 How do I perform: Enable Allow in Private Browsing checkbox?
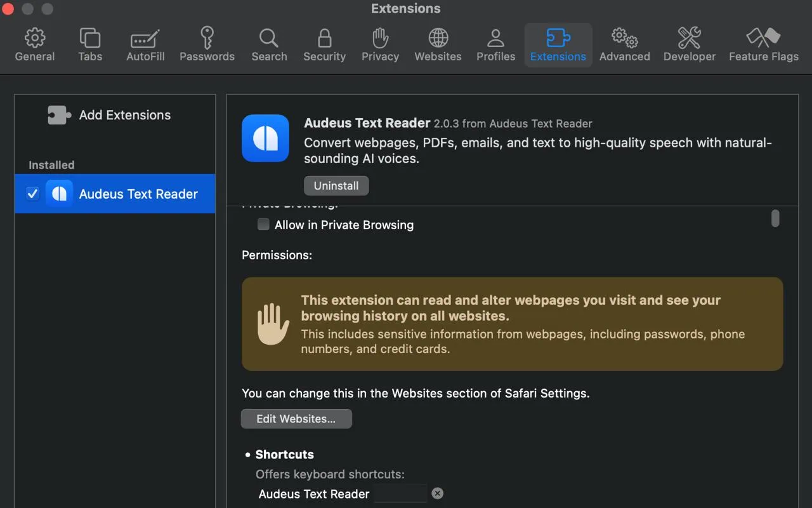point(263,224)
